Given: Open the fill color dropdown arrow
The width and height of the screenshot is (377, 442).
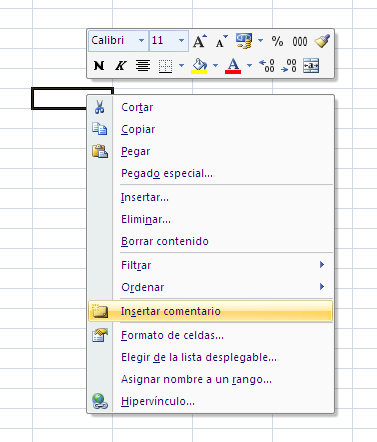Looking at the screenshot, I should [215, 65].
